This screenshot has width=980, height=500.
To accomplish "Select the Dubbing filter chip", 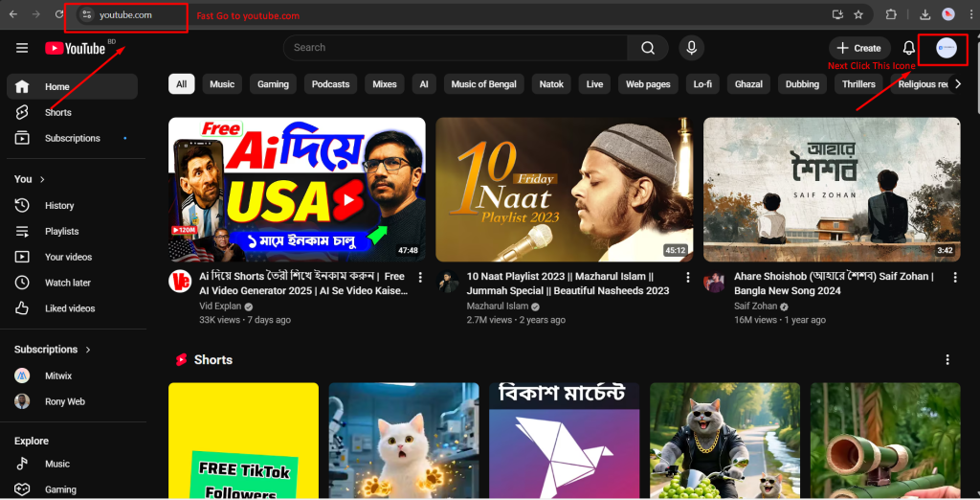I will click(x=802, y=84).
